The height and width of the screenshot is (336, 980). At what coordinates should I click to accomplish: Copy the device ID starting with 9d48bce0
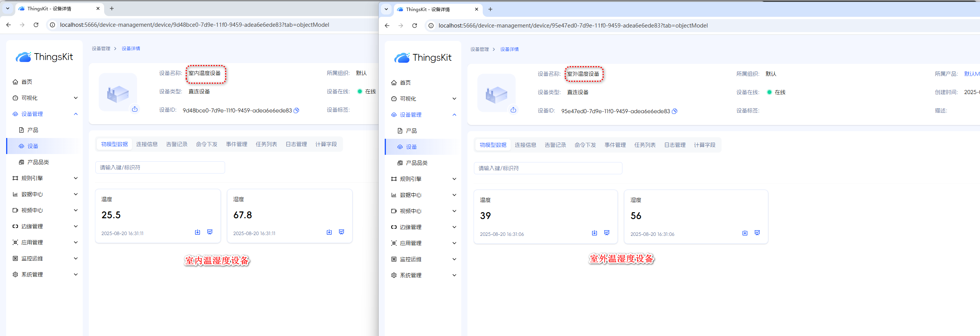(296, 110)
